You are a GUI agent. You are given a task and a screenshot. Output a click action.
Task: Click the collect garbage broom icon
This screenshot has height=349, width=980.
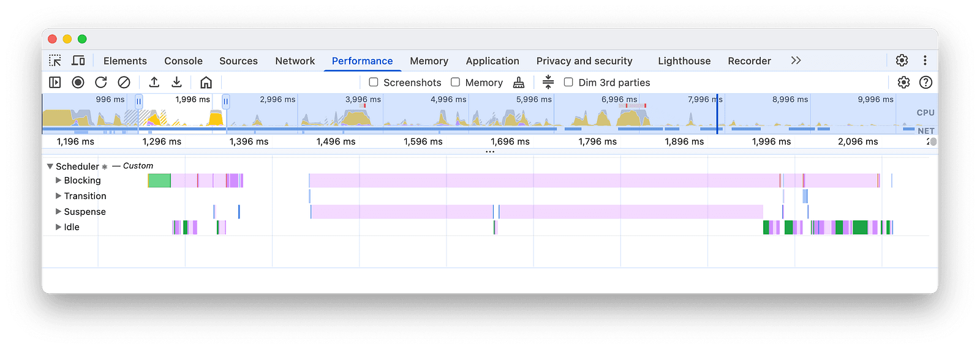519,82
